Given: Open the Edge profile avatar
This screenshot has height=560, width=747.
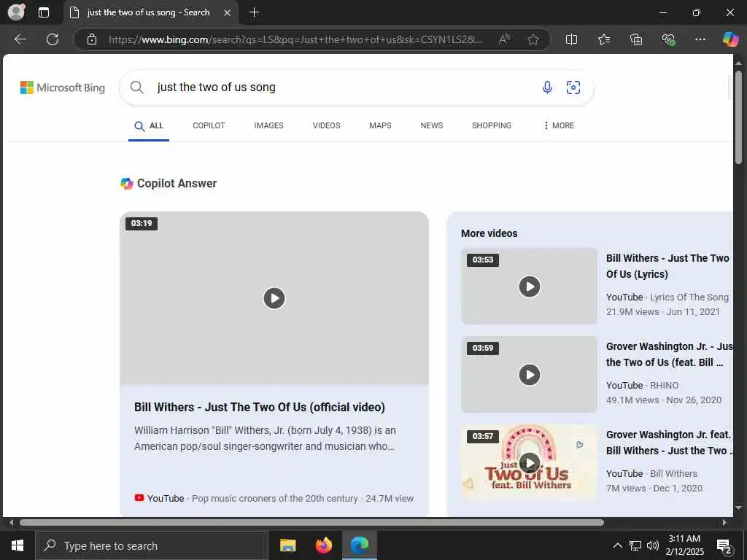Looking at the screenshot, I should click(x=16, y=12).
